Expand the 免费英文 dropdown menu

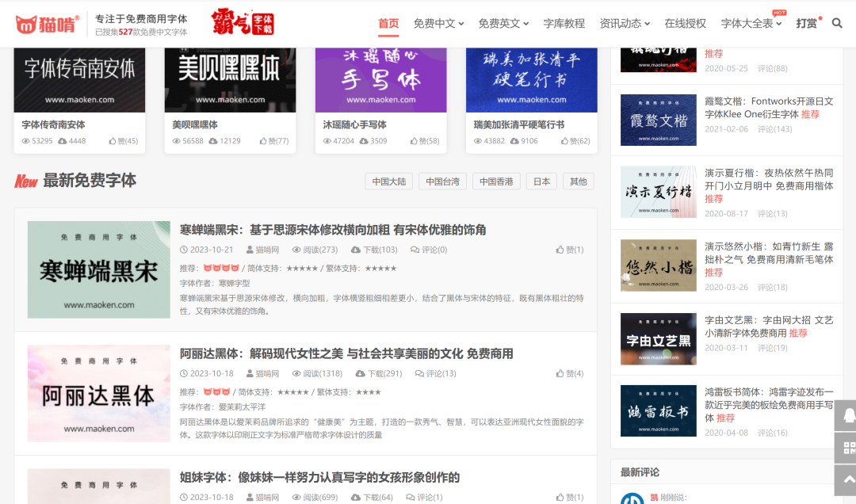coord(503,24)
